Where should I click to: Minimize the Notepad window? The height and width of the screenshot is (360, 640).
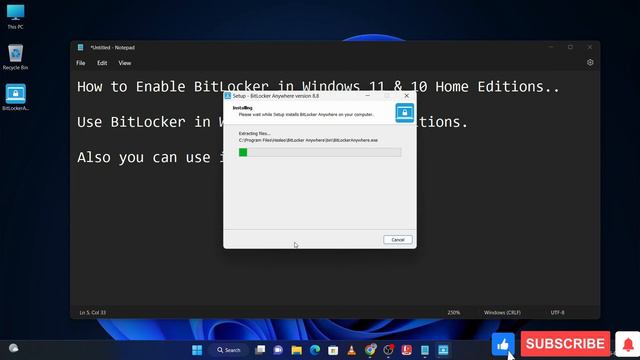tap(551, 47)
